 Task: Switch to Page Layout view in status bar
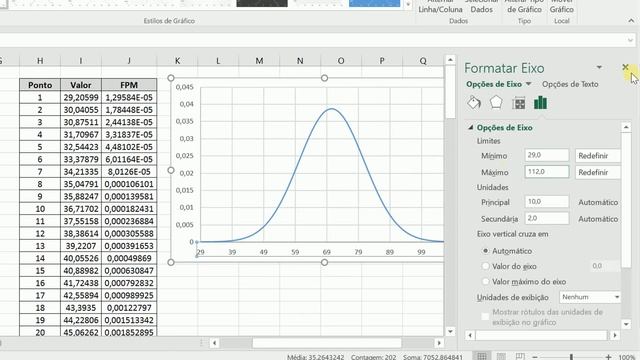point(501,356)
